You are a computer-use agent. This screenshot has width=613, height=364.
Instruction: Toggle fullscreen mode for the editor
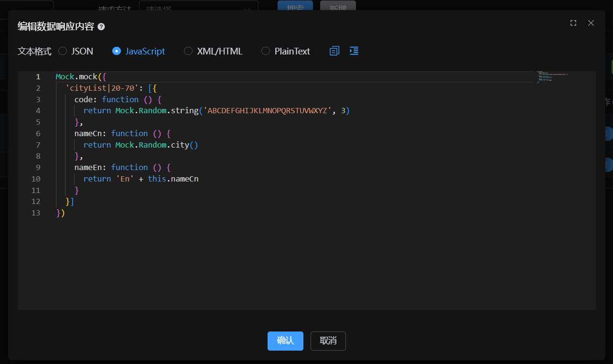tap(573, 22)
